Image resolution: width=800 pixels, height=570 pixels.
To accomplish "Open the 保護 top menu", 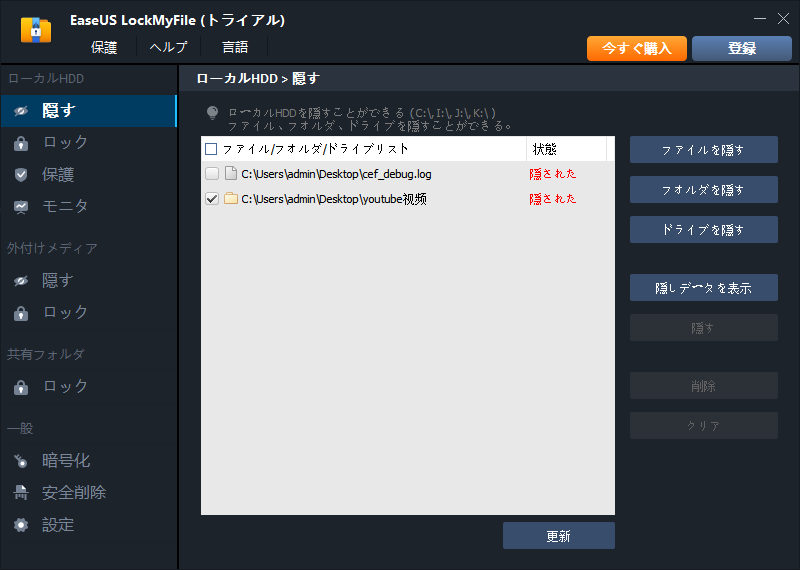I will point(104,47).
